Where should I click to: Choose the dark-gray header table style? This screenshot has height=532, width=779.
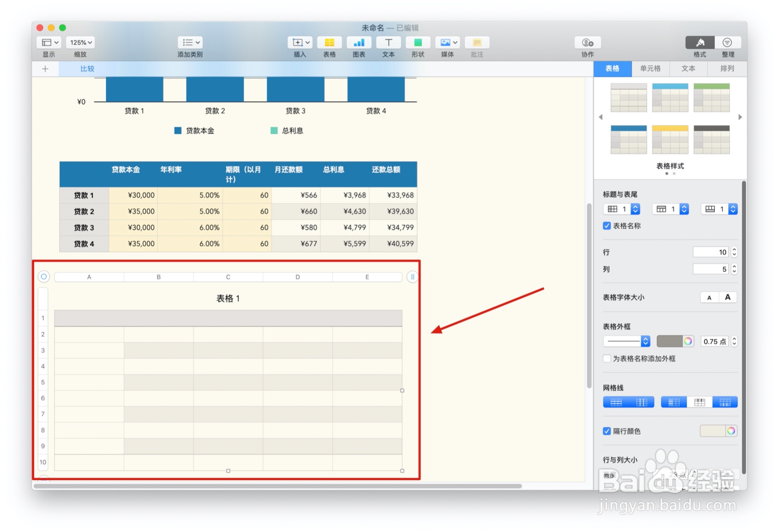click(x=711, y=140)
